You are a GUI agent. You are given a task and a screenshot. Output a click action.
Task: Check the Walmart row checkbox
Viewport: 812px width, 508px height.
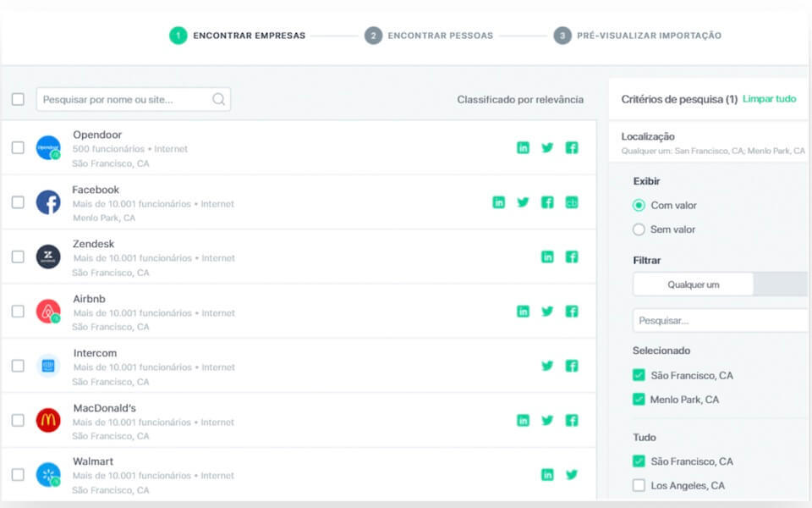(18, 474)
